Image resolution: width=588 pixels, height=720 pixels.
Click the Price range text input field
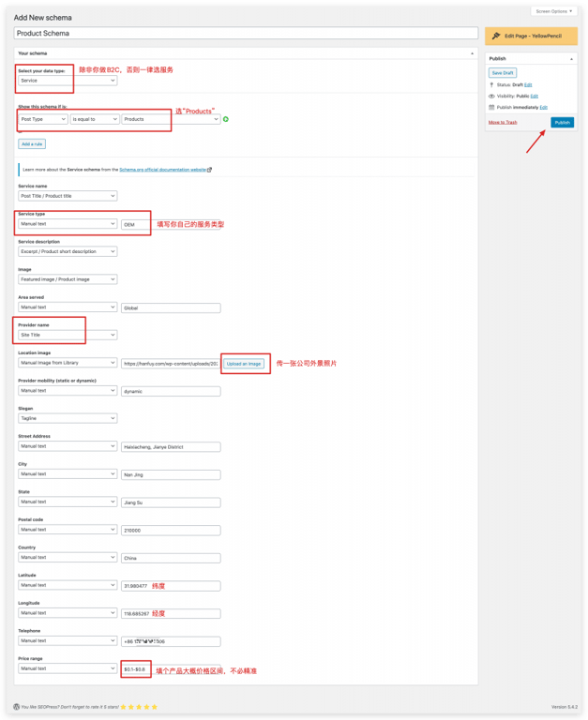tap(136, 668)
